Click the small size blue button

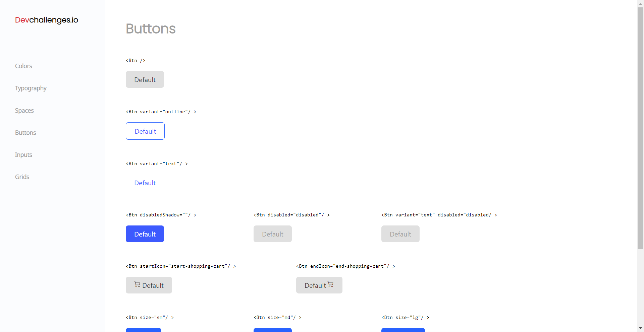click(144, 331)
